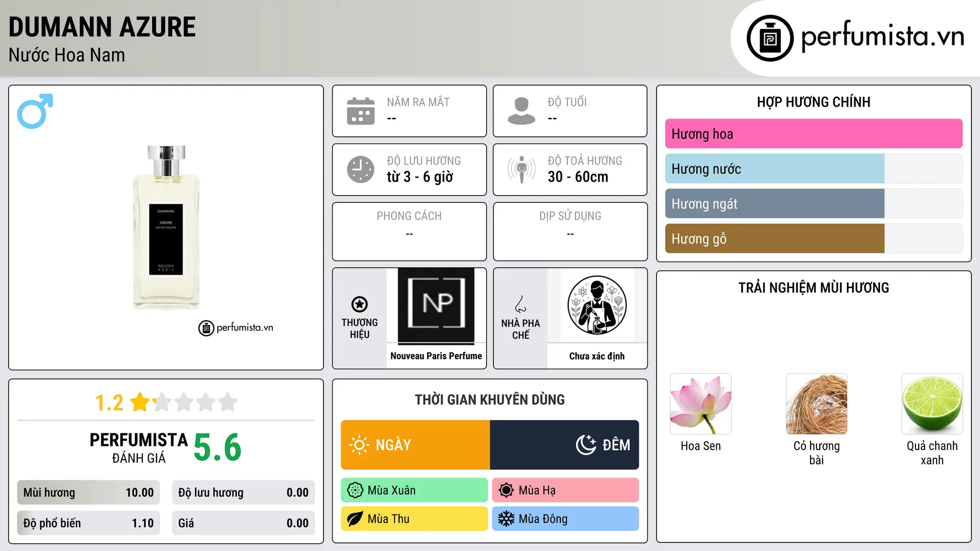The image size is (980, 551).
Task: Click the Độ phổ biến 1.10 score row
Action: (x=89, y=523)
